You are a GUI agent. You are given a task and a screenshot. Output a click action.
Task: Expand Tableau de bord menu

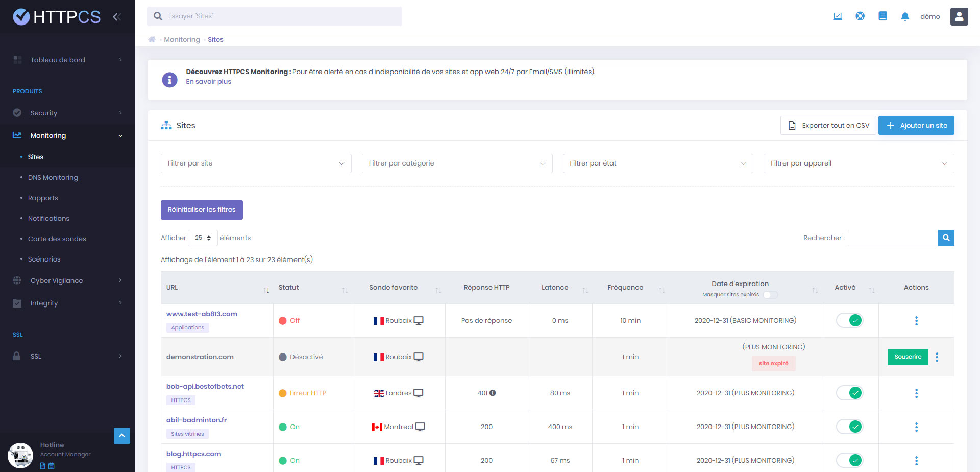[67, 60]
